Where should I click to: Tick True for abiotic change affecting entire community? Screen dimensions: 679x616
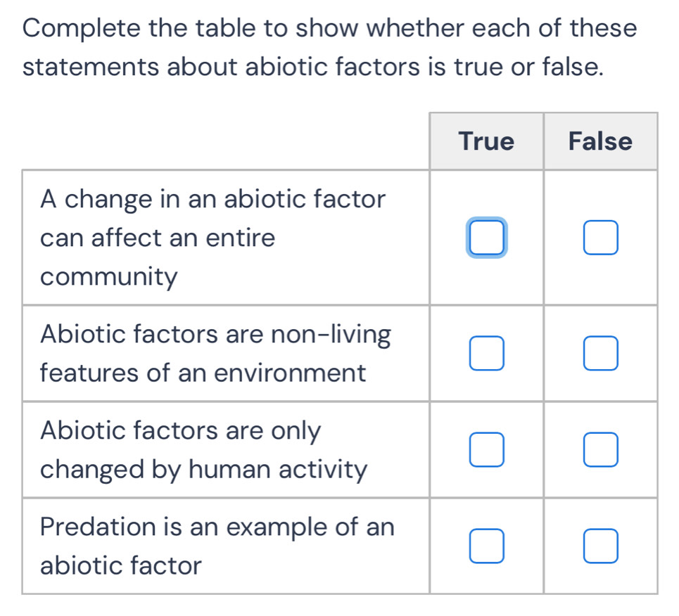point(486,237)
